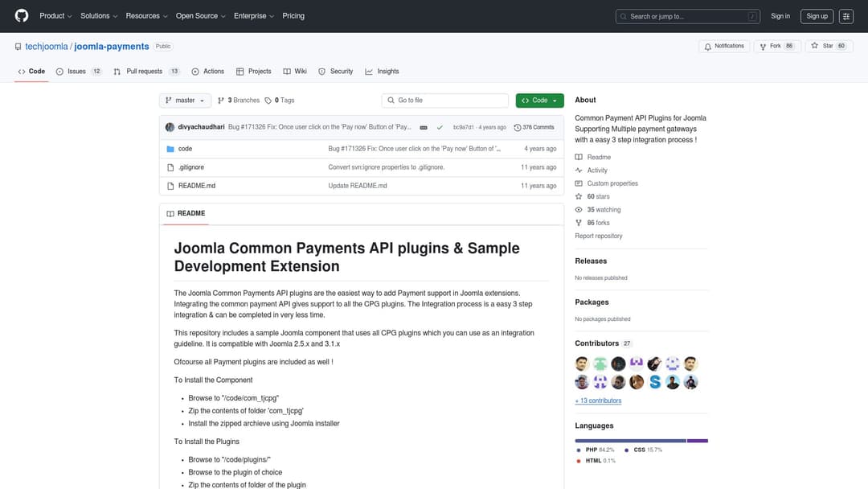Open the Resources dropdown
Viewport: 868px width, 489px height.
tap(146, 16)
